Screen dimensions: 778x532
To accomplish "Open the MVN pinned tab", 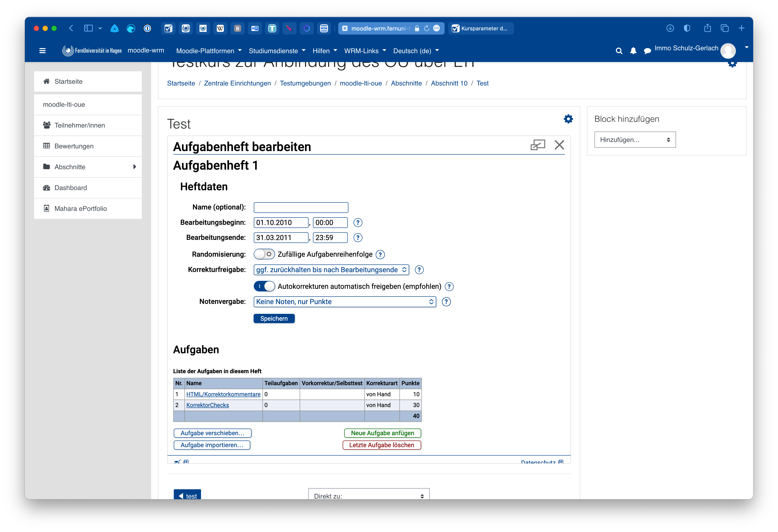I will (324, 28).
